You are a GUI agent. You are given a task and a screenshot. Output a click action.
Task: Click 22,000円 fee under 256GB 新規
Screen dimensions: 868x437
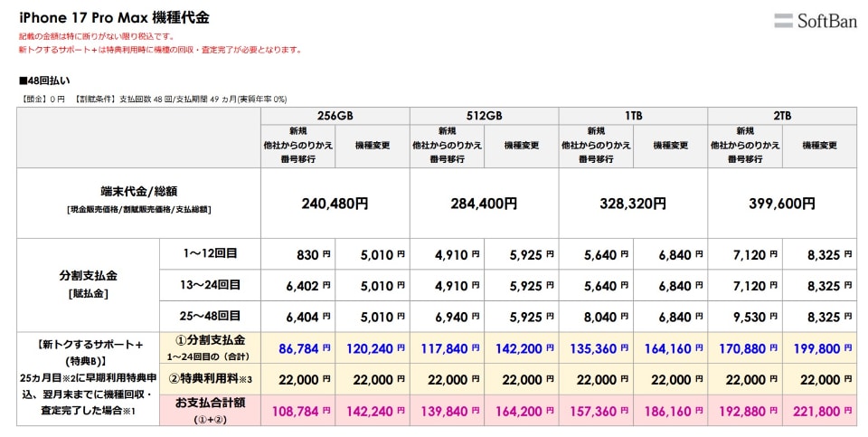click(297, 379)
